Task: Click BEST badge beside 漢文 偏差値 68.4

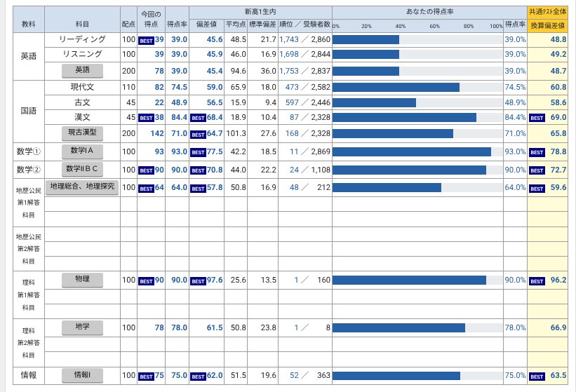Action: pyautogui.click(x=198, y=118)
